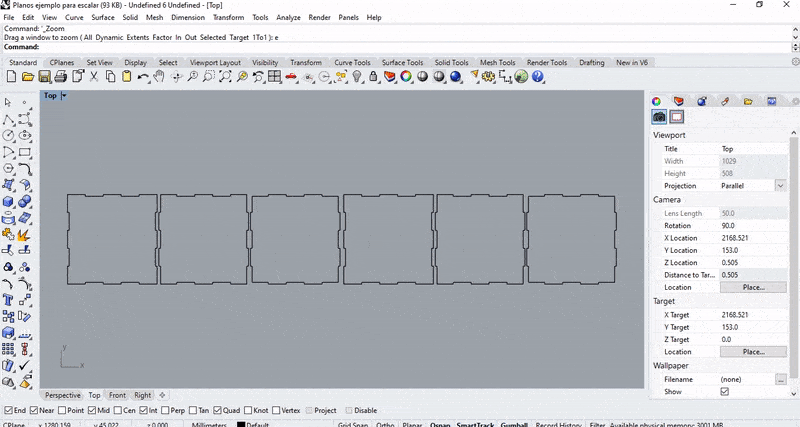Select the Text object T tool
Screen dimensions: 800x427
pyautogui.click(x=8, y=300)
